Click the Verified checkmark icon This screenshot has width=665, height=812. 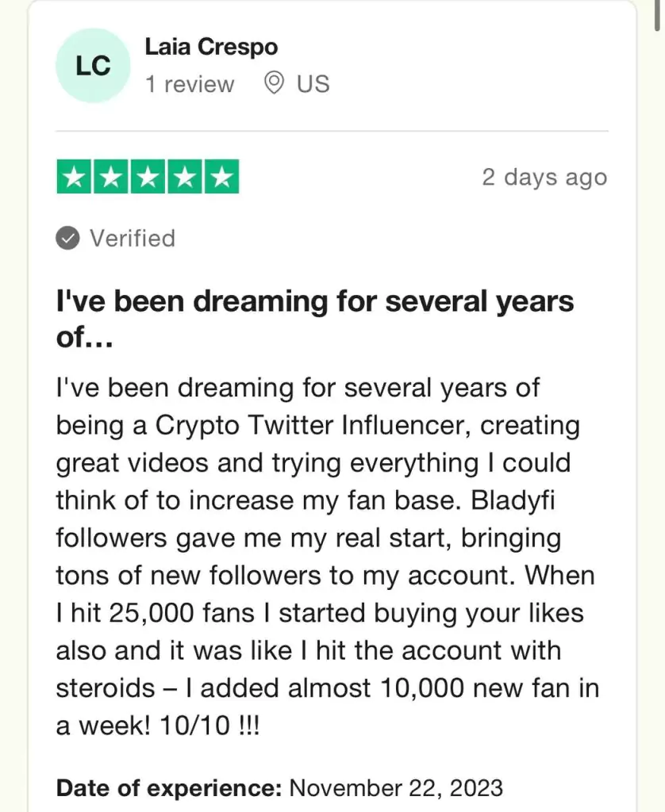(67, 238)
